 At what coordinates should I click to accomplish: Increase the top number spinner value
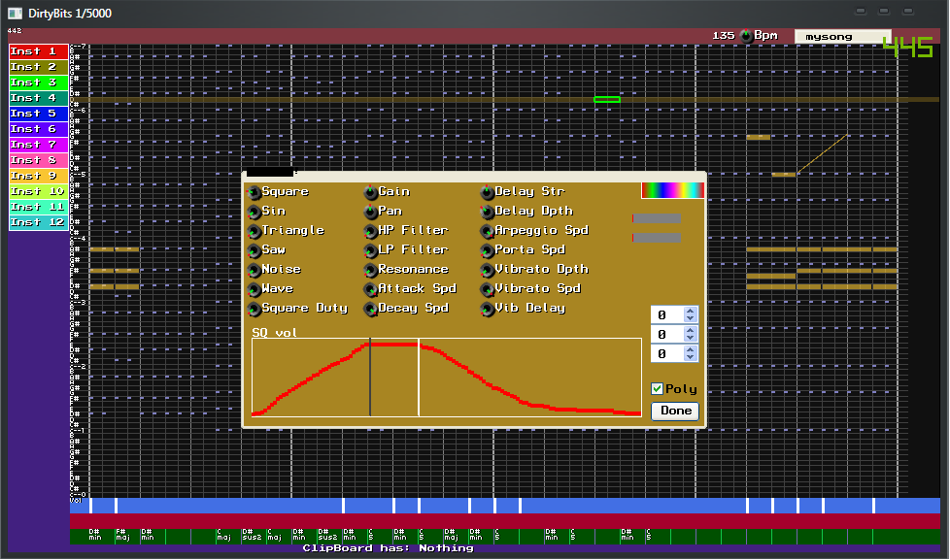(690, 311)
